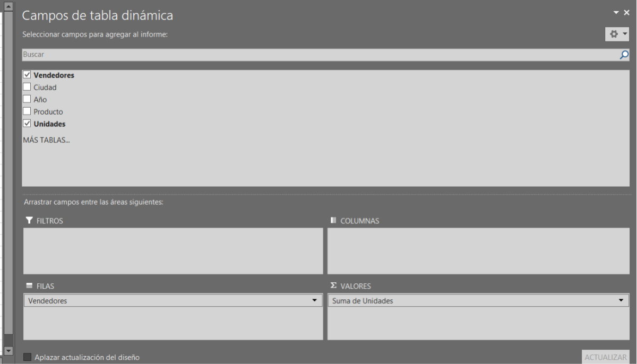Open the gear tools menu
This screenshot has width=637, height=364.
pyautogui.click(x=617, y=34)
